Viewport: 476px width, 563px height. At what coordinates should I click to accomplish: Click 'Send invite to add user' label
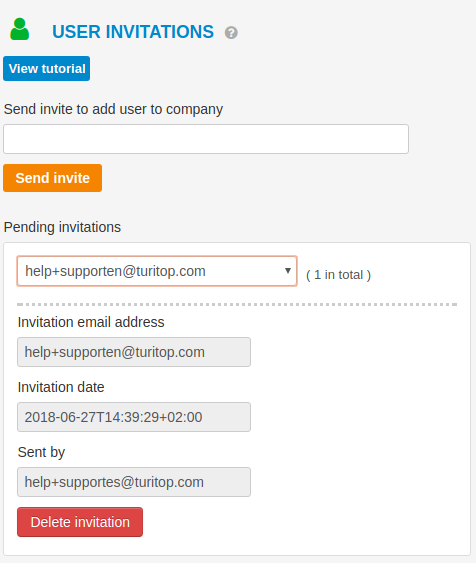113,109
